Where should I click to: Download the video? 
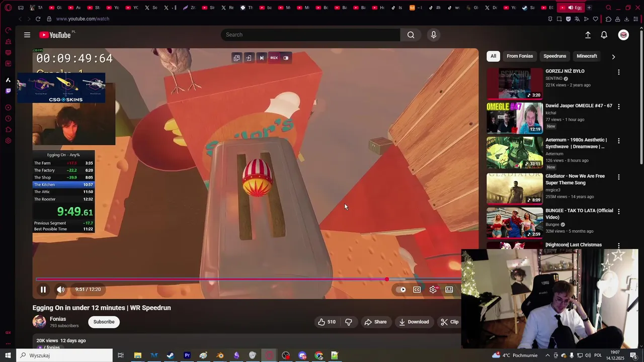coord(414,322)
